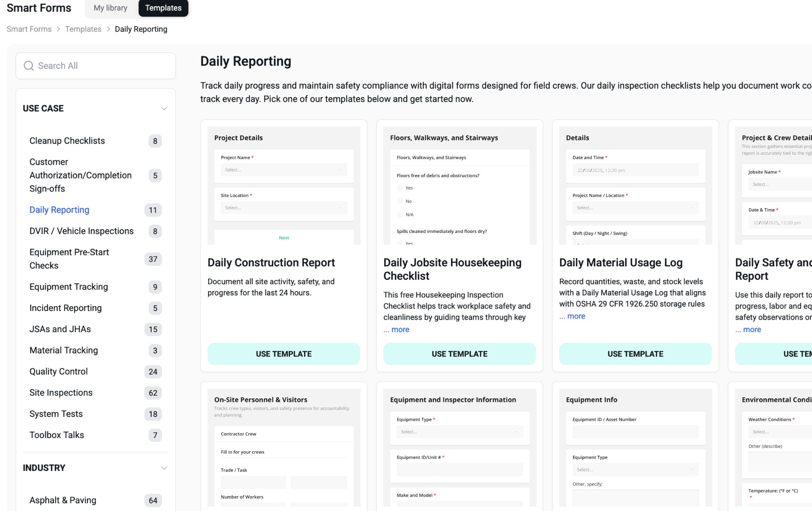Open the Smart Forms breadcrumb link
812x511 pixels.
[29, 29]
